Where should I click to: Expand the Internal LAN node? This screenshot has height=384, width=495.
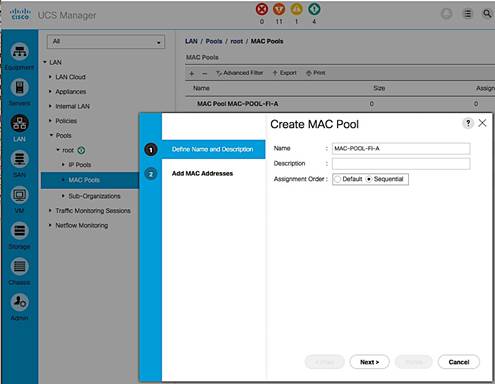click(x=50, y=106)
